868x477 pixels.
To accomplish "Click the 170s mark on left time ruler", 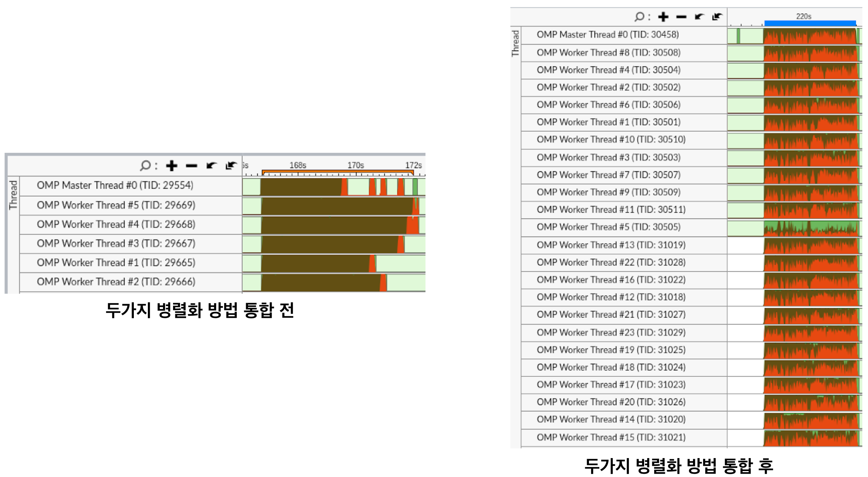I will coord(356,165).
